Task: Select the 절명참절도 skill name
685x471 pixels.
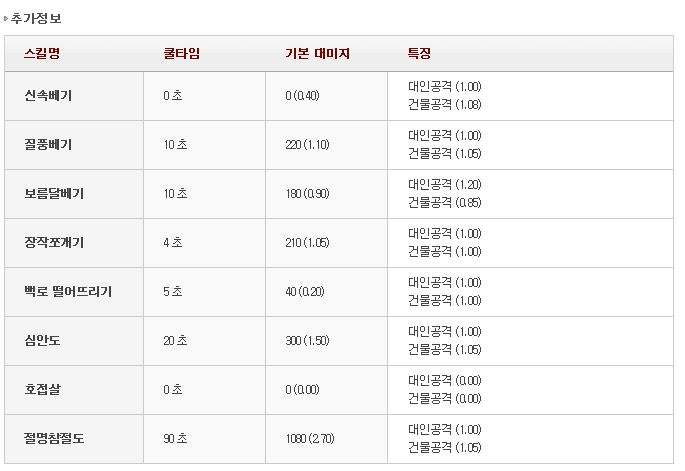Action: [54, 439]
